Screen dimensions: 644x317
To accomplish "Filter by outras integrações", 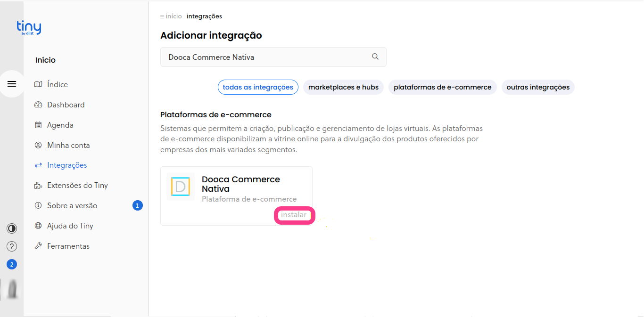I will click(x=538, y=87).
